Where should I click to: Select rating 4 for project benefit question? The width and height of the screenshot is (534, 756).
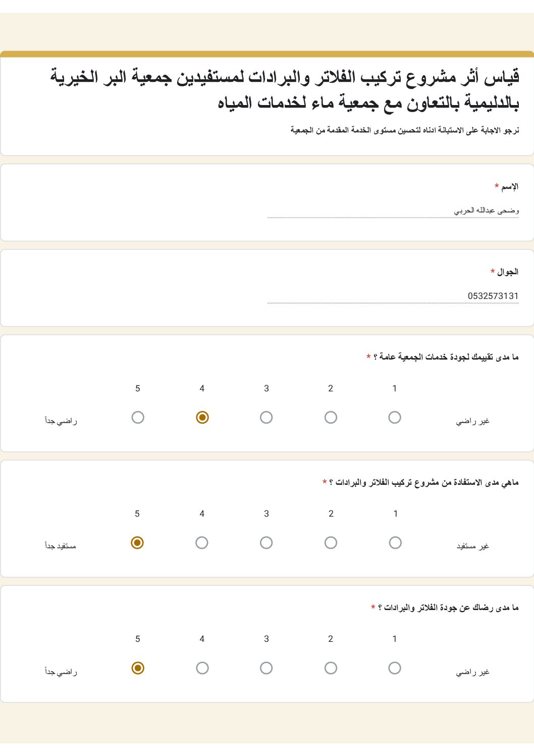202,543
